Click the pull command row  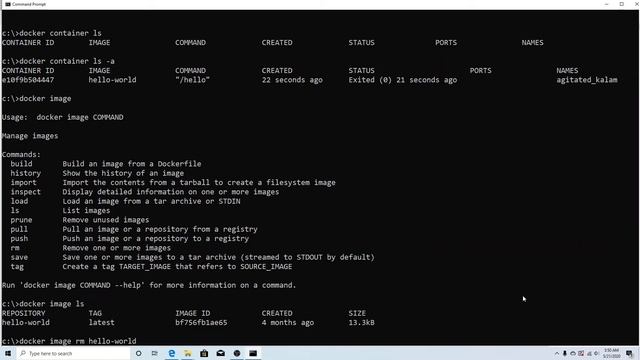point(134,229)
